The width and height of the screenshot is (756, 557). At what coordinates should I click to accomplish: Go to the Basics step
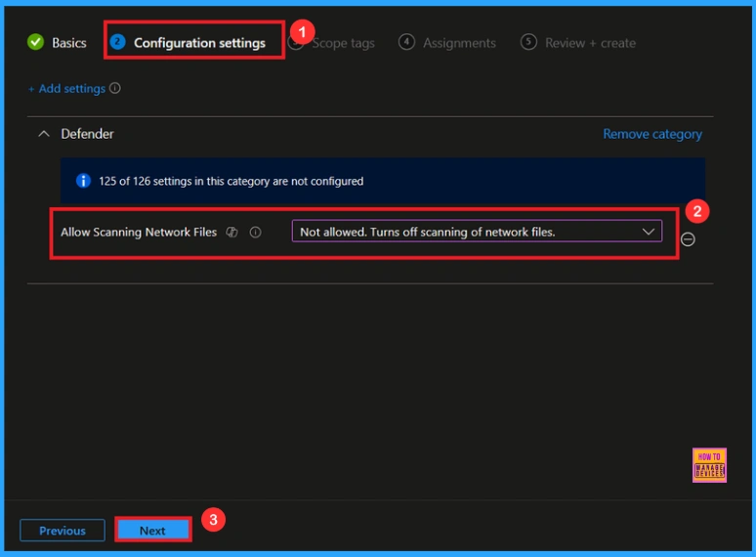68,43
